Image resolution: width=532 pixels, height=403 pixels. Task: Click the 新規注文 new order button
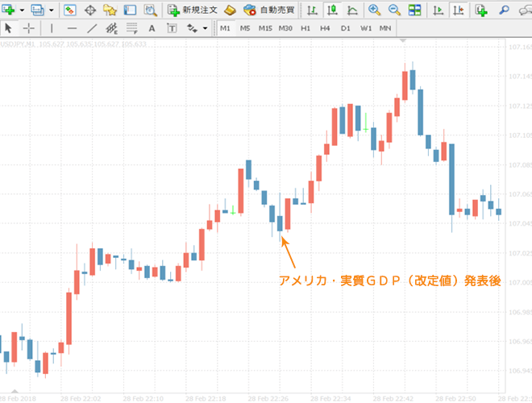(193, 10)
